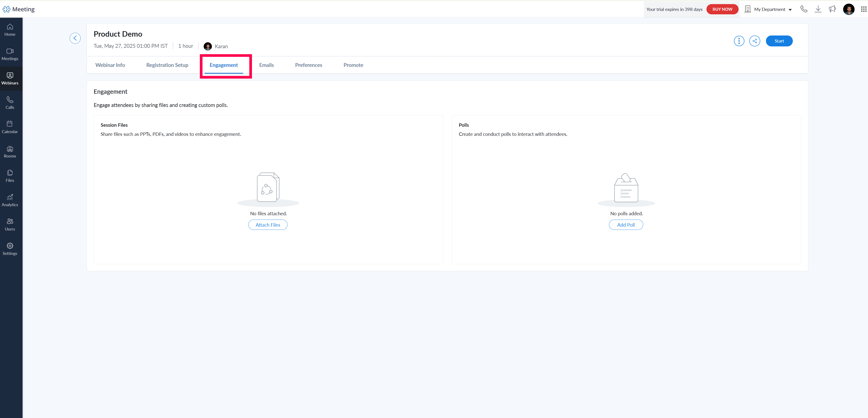This screenshot has width=868, height=418.
Task: Click the BUY NOW button
Action: (x=722, y=9)
